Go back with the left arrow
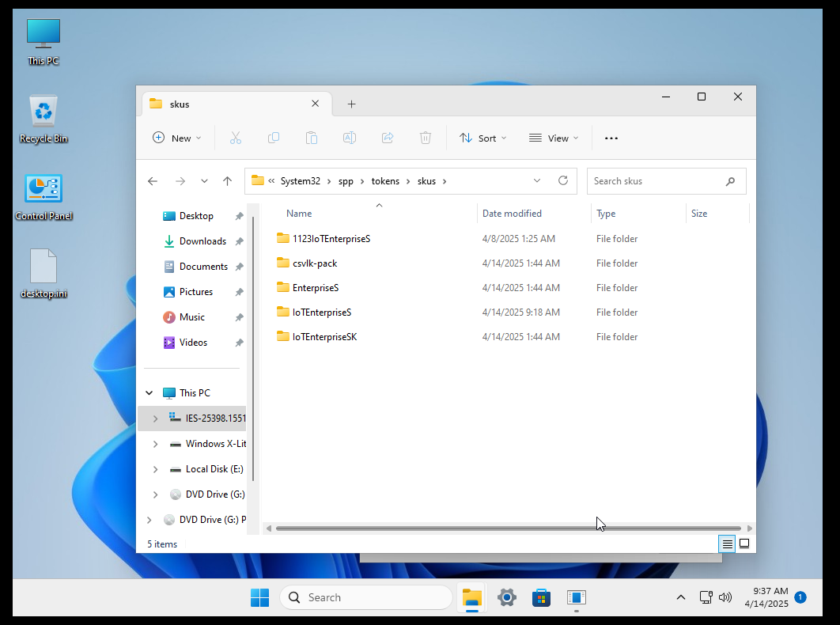The image size is (840, 625). pyautogui.click(x=153, y=181)
